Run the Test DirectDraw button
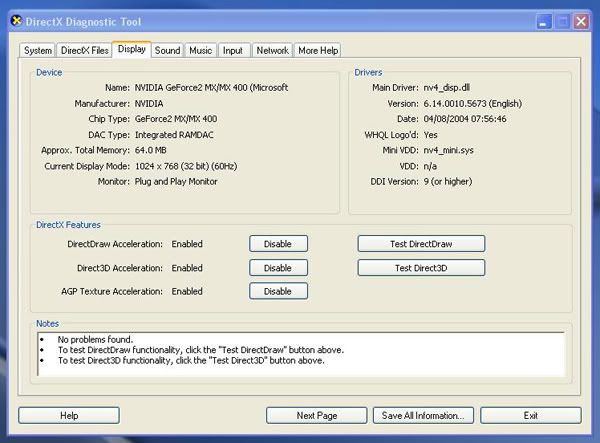 [x=421, y=244]
